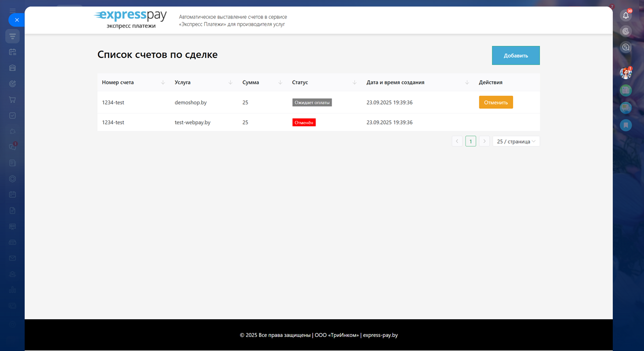Viewport: 644px width, 351px height.
Task: Open the shopping cart icon in sidebar
Action: [x=13, y=100]
